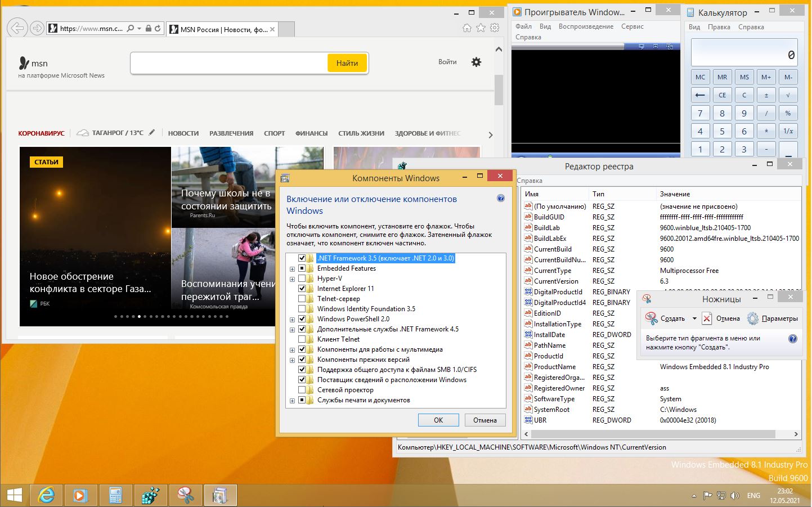Expand Hyper-V tree node
This screenshot has width=812, height=507.
[x=292, y=279]
